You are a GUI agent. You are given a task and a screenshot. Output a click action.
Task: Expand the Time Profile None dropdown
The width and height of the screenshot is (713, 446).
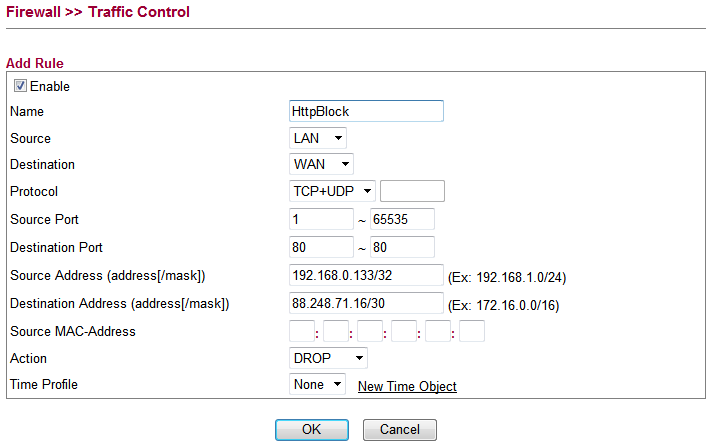click(317, 385)
